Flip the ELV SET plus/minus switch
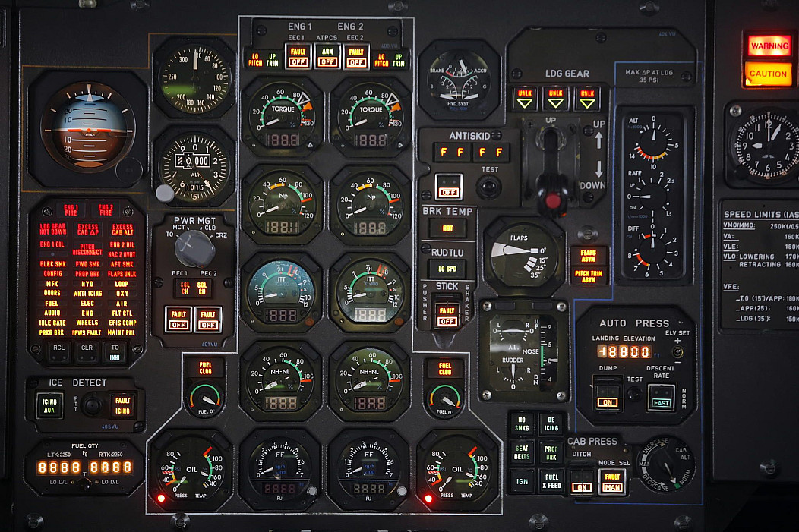The width and height of the screenshot is (799, 532). 677,351
